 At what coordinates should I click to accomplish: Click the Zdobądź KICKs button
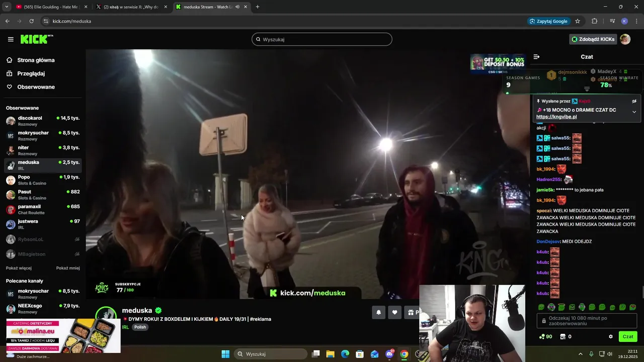[x=593, y=39]
